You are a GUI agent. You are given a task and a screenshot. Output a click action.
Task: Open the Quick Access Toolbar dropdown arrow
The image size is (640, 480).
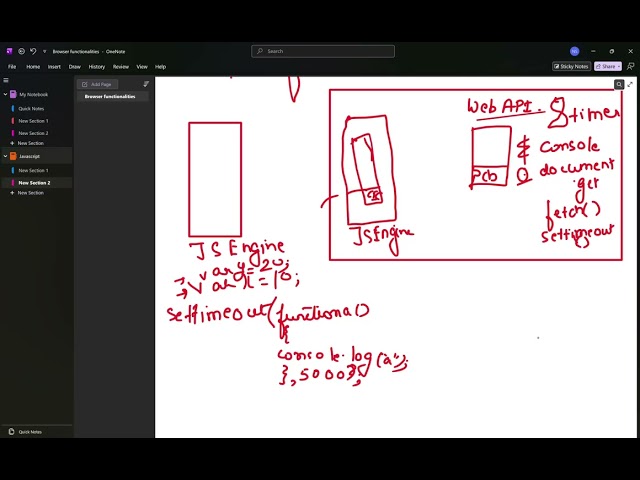click(x=44, y=51)
